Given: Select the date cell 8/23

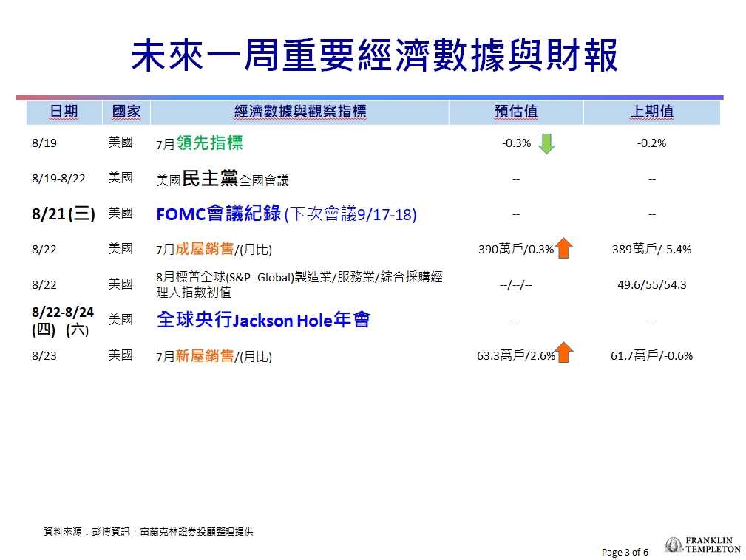Looking at the screenshot, I should click(x=44, y=356).
